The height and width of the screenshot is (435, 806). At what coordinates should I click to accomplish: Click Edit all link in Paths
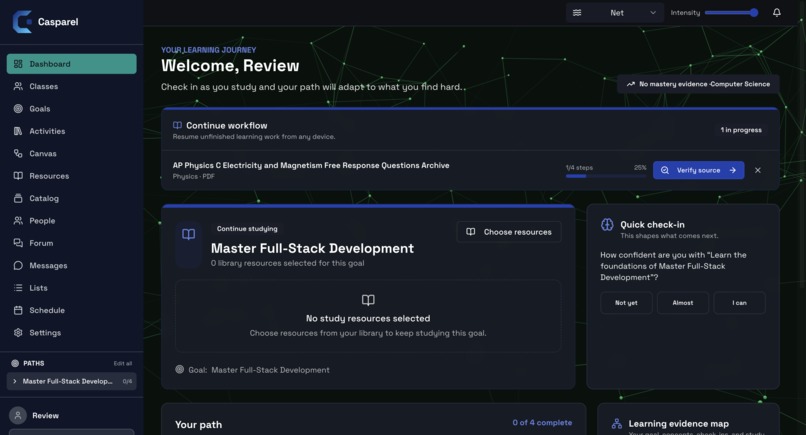pyautogui.click(x=122, y=364)
